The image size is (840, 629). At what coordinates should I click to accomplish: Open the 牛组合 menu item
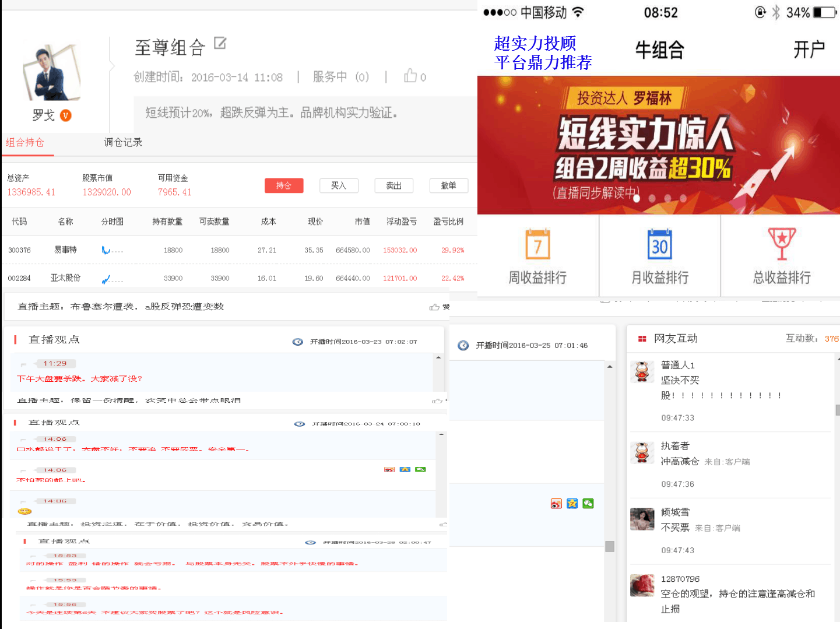659,51
